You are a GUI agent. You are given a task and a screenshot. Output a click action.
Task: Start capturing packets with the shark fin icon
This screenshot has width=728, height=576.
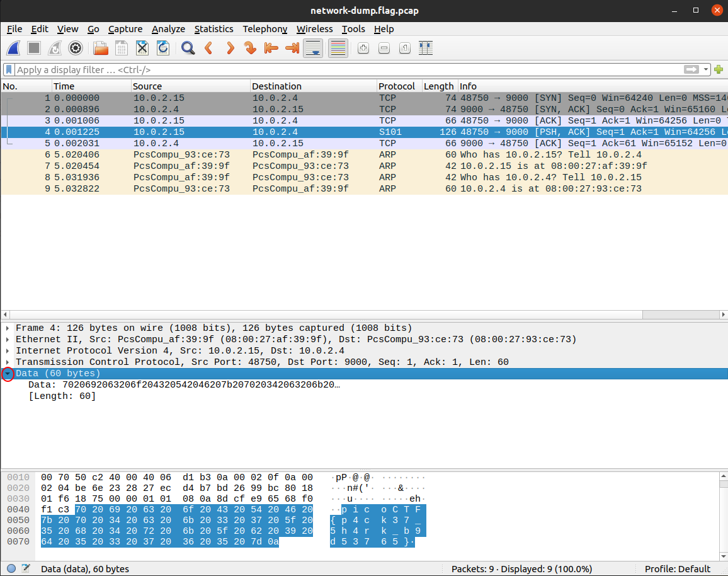pos(14,48)
